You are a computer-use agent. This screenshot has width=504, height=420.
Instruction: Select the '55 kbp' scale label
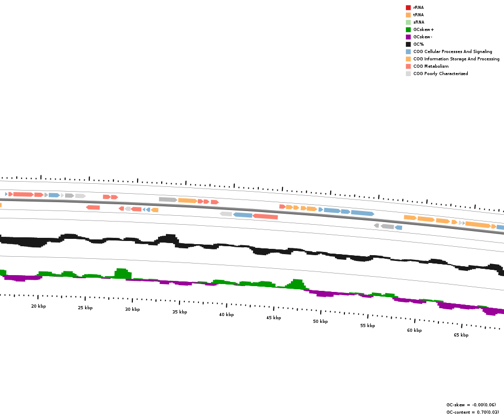tap(367, 325)
